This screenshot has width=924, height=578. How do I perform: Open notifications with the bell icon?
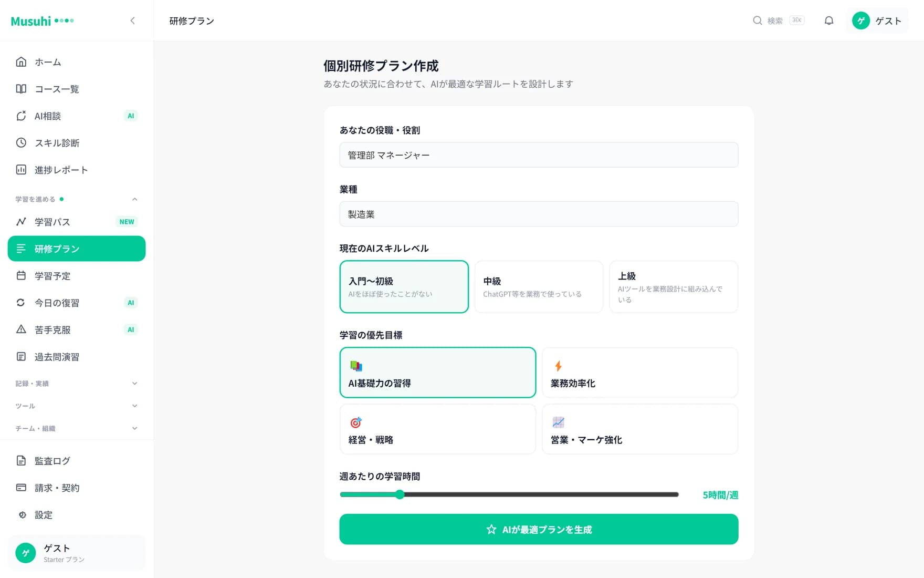coord(829,20)
